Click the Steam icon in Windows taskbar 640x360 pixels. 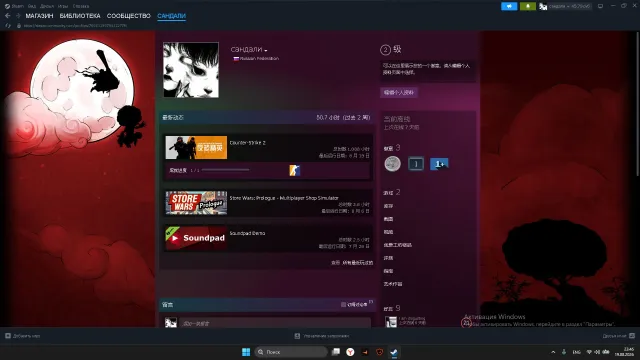[x=394, y=352]
